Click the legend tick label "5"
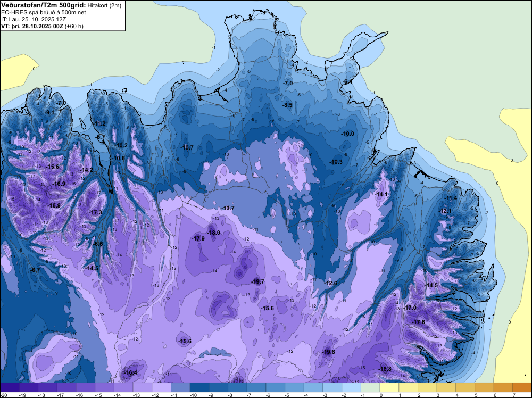Screen dimensions: 532x398 [x=476, y=395]
